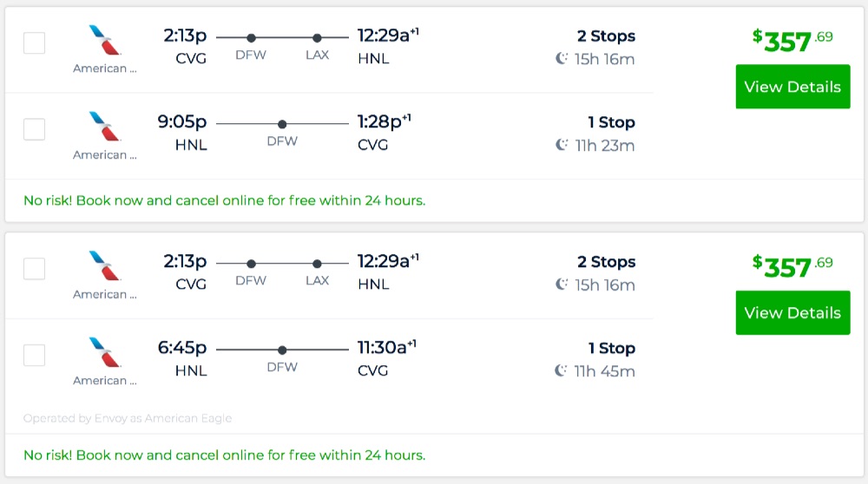Check the 2:13p CVG flight in top result
Viewport: 868px width, 484px height.
pyautogui.click(x=34, y=43)
